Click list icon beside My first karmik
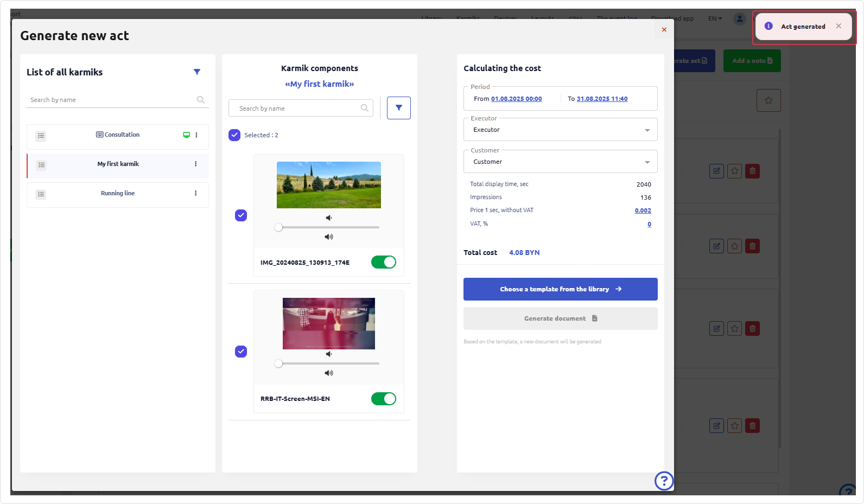This screenshot has height=504, width=864. 41,165
